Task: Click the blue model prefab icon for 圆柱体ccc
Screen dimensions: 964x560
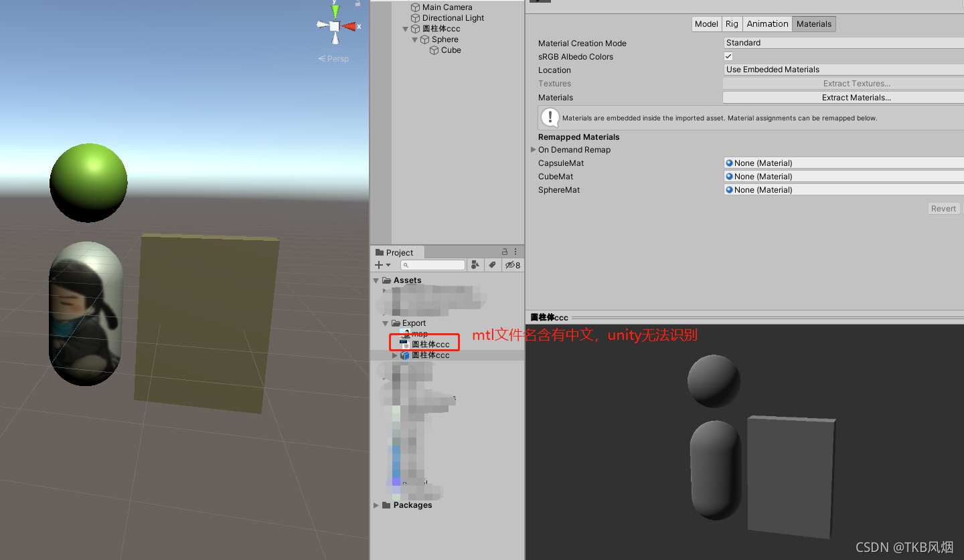Action: click(404, 355)
